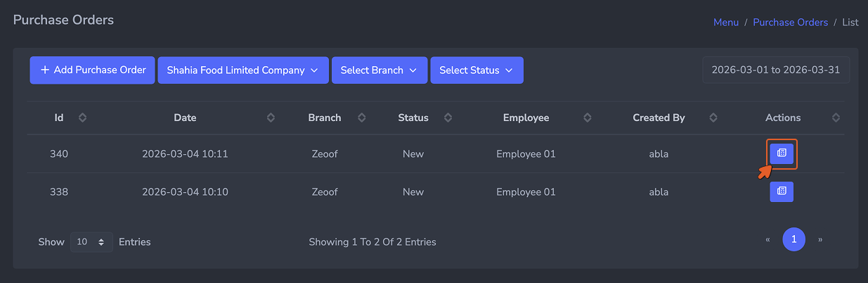Screen dimensions: 868x283
Task: Open details icon for order 338
Action: click(x=782, y=191)
